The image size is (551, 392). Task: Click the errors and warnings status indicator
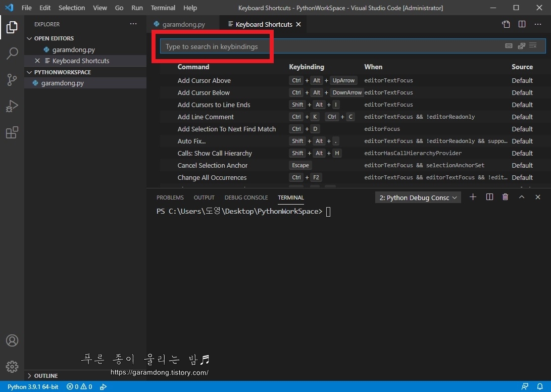pyautogui.click(x=79, y=387)
